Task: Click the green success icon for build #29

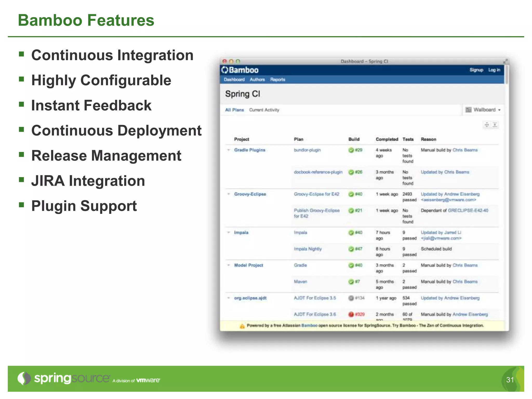Action: [x=351, y=150]
